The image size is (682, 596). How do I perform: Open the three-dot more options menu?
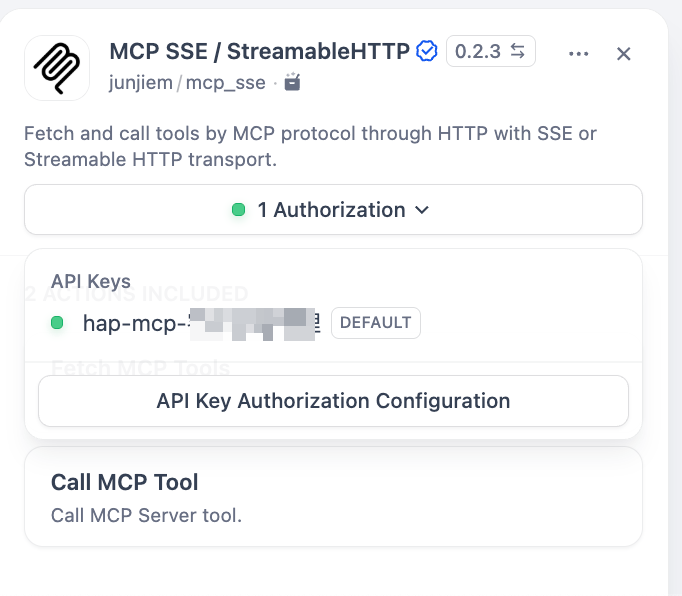[x=578, y=54]
